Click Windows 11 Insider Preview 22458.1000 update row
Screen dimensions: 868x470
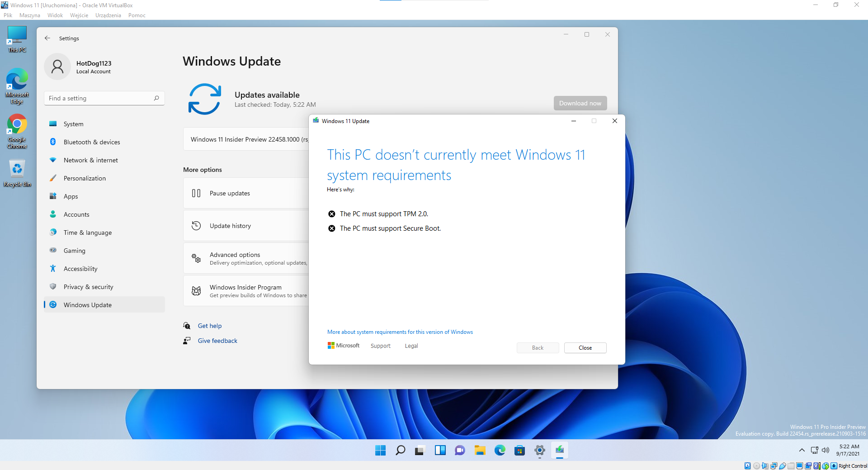[246, 139]
